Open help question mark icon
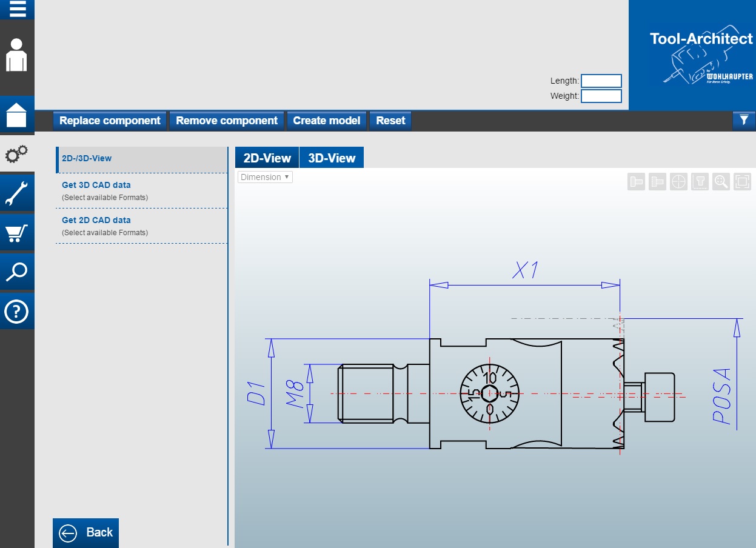 tap(17, 312)
